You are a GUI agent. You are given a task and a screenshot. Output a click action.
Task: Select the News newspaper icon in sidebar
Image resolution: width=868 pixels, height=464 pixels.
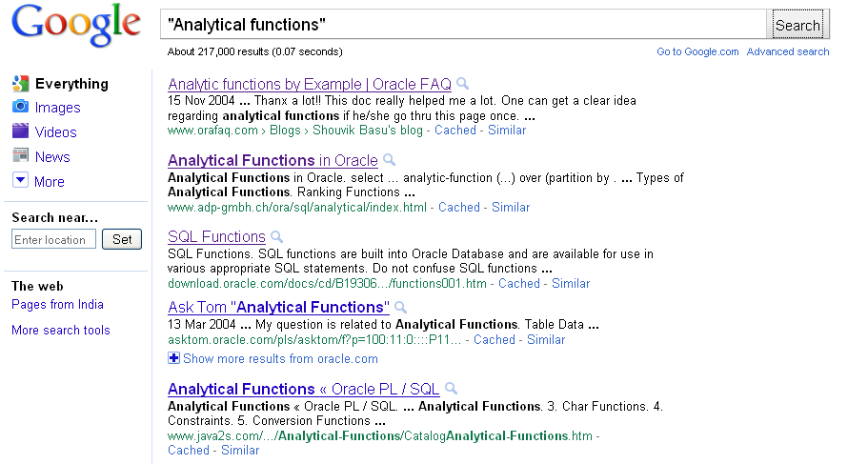click(20, 155)
